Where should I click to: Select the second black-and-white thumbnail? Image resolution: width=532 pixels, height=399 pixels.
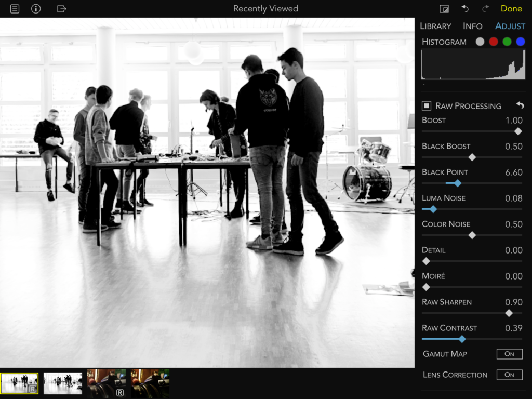(x=63, y=383)
